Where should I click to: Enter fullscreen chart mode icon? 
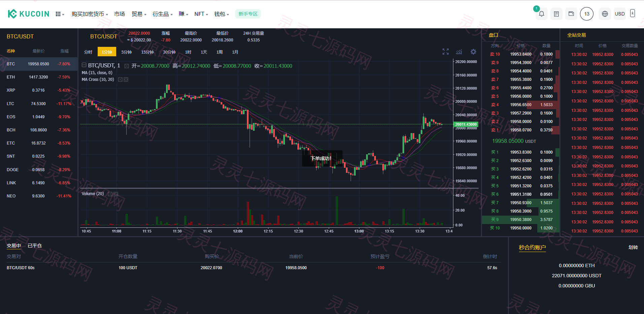[446, 52]
